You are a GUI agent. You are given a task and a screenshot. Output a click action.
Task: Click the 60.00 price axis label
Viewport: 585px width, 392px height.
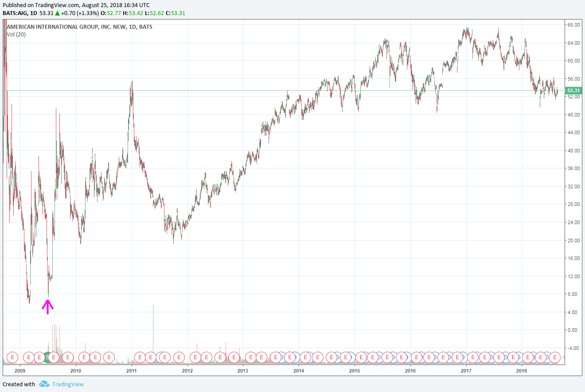(574, 61)
